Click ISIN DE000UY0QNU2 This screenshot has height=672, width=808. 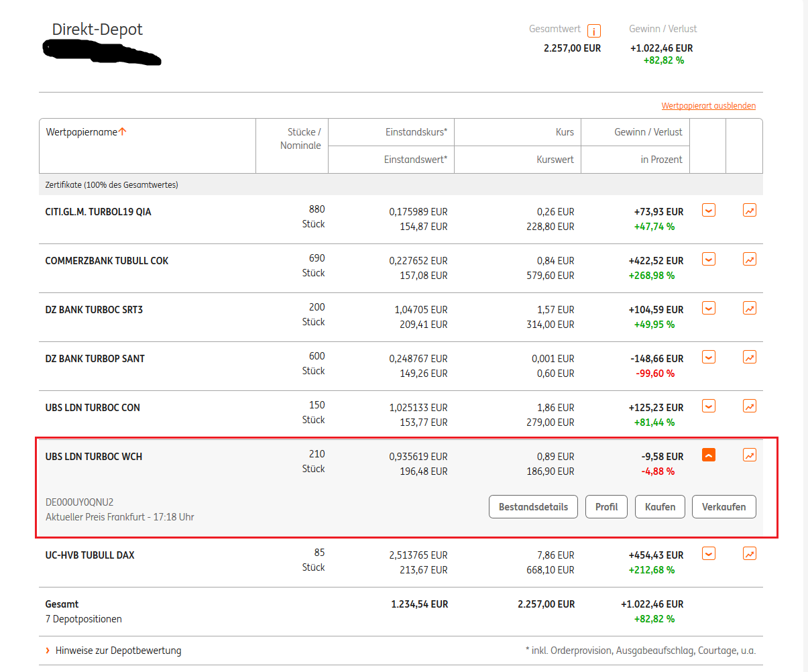(79, 502)
